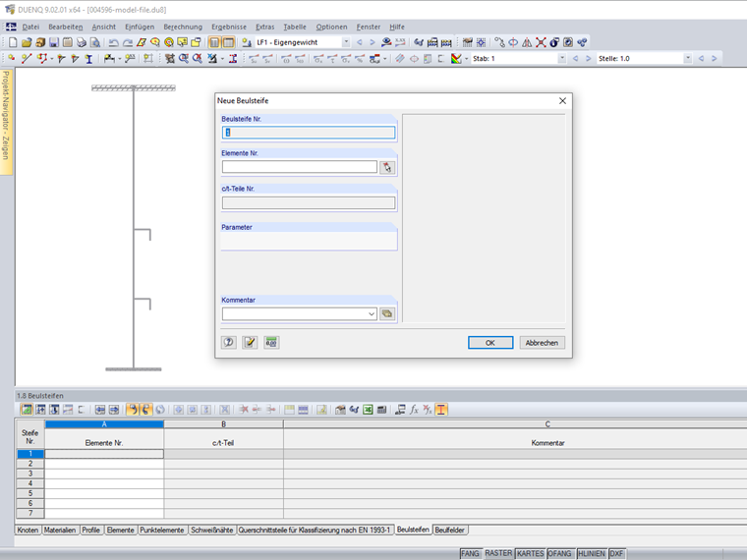The width and height of the screenshot is (747, 560).
Task: Toggle FANG snap in status bar
Action: (x=470, y=553)
